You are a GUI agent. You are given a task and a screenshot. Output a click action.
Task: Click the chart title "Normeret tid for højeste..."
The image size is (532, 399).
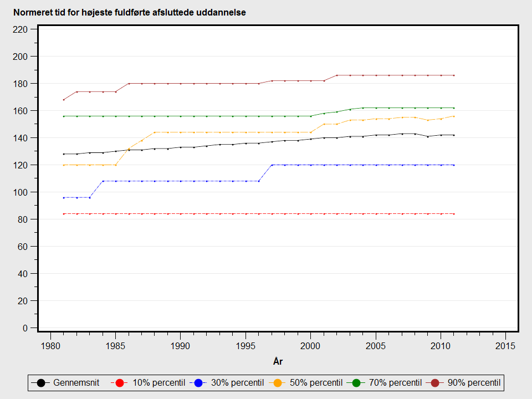point(130,13)
